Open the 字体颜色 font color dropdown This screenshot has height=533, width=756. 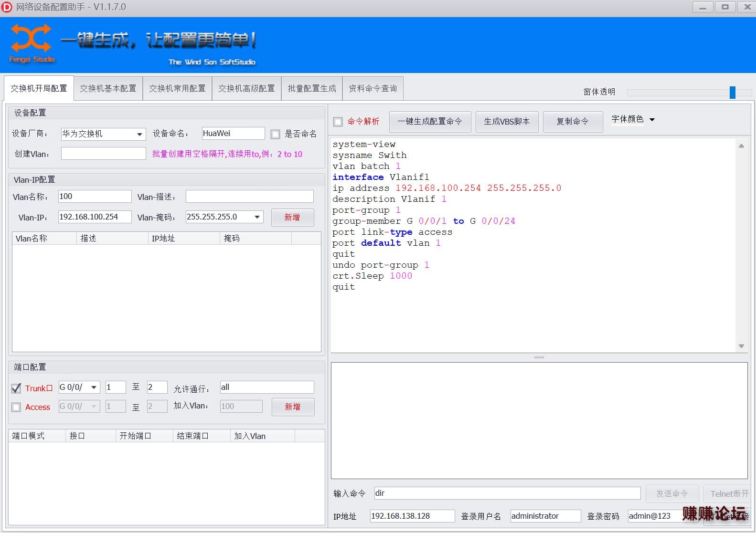click(x=652, y=119)
